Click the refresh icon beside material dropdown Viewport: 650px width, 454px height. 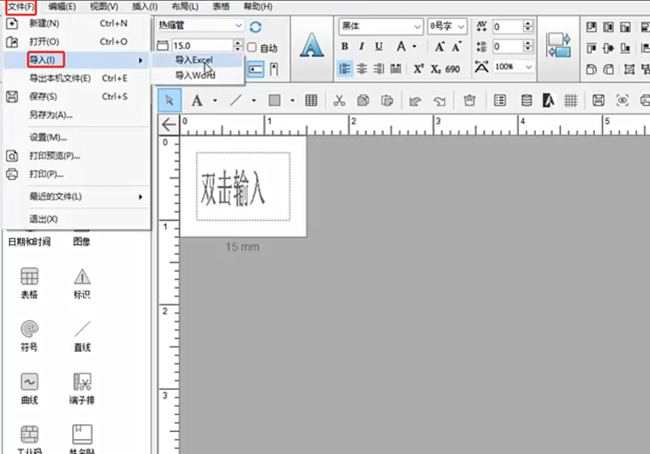(x=256, y=26)
